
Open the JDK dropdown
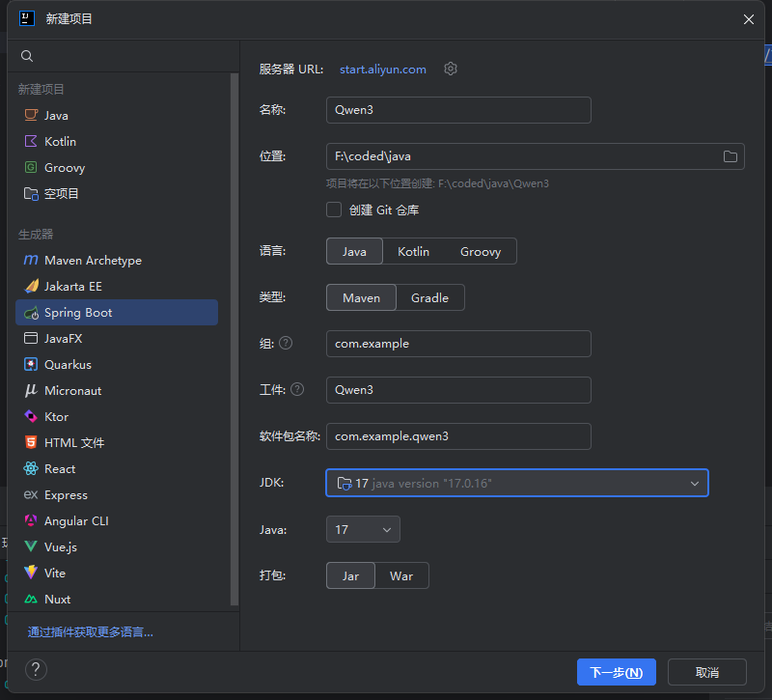pos(517,483)
